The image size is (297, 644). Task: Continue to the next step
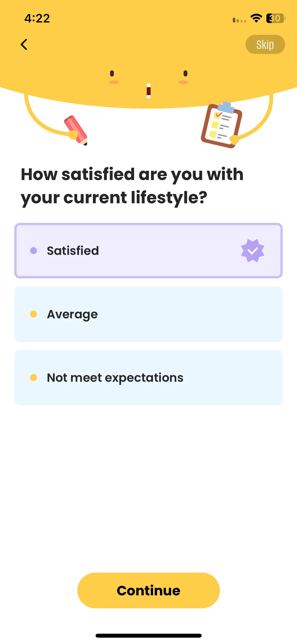coord(149,590)
